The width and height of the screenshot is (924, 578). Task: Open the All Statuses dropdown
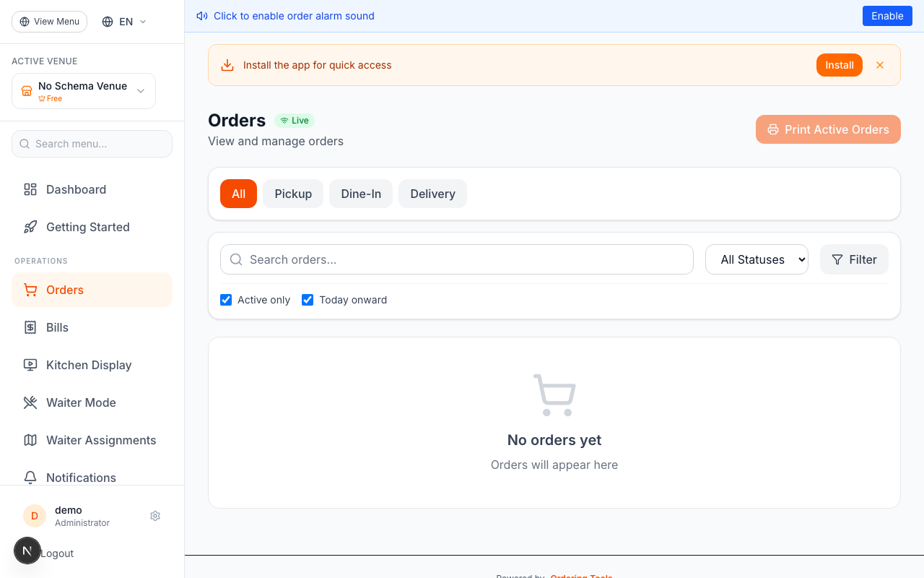(757, 259)
